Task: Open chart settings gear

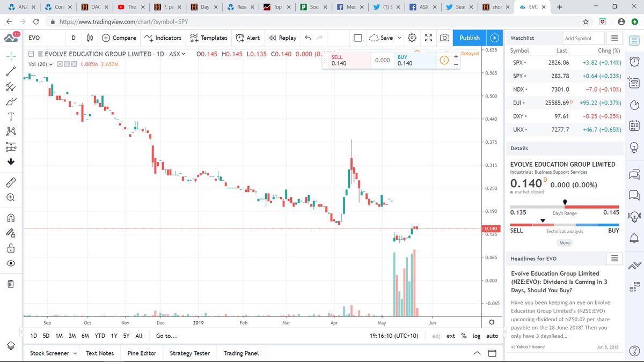Action: coord(412,38)
